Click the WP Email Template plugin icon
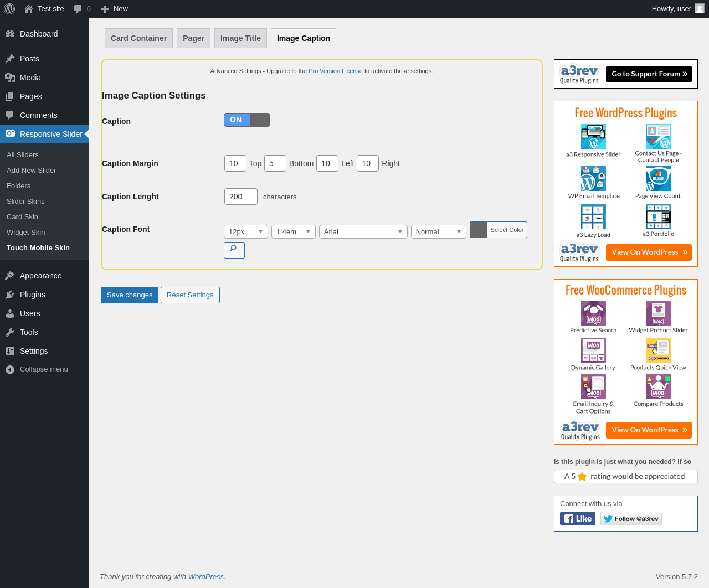Screen dimensions: 709x588 [593, 179]
